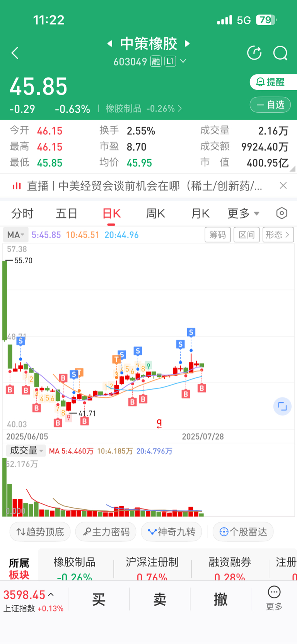Switch to previous stock triangle
The width and height of the screenshot is (297, 644).
tap(110, 43)
